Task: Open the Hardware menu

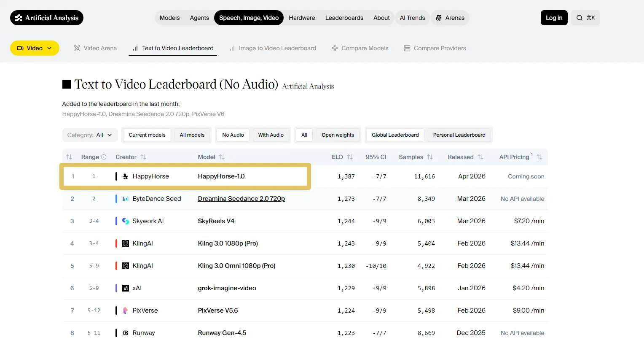Action: (302, 18)
